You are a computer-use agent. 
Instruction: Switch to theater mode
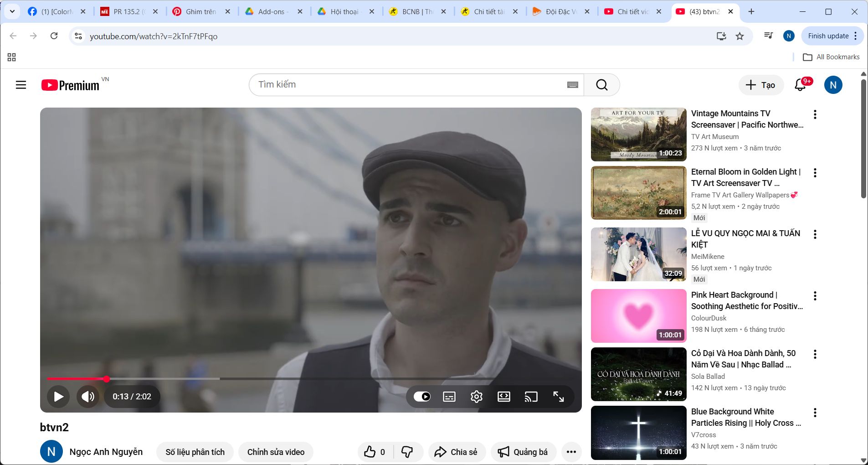[x=504, y=397]
